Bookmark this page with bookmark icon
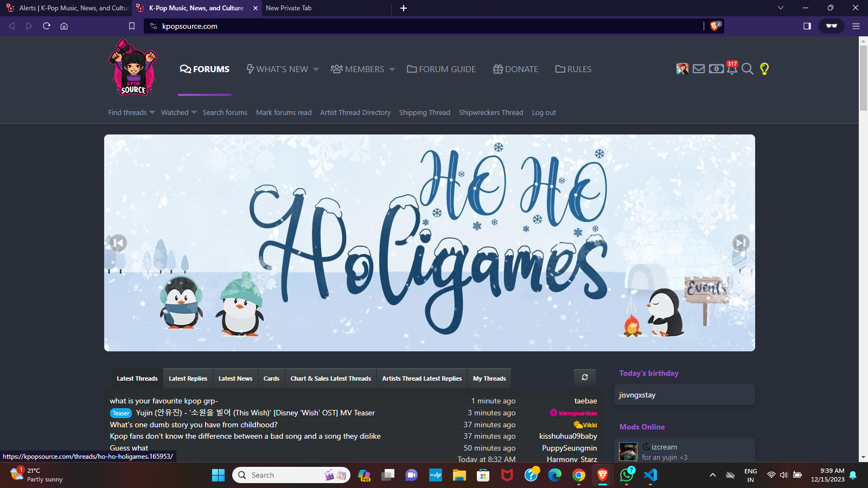This screenshot has height=488, width=868. [131, 26]
